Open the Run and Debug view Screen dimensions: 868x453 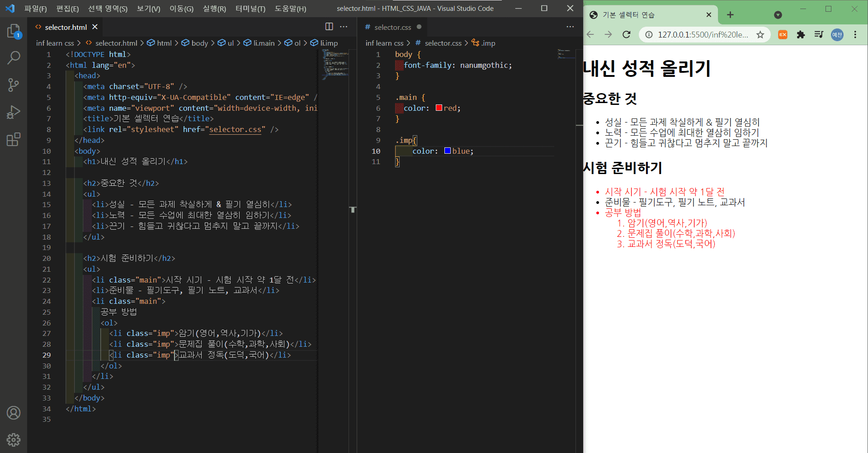(x=14, y=112)
